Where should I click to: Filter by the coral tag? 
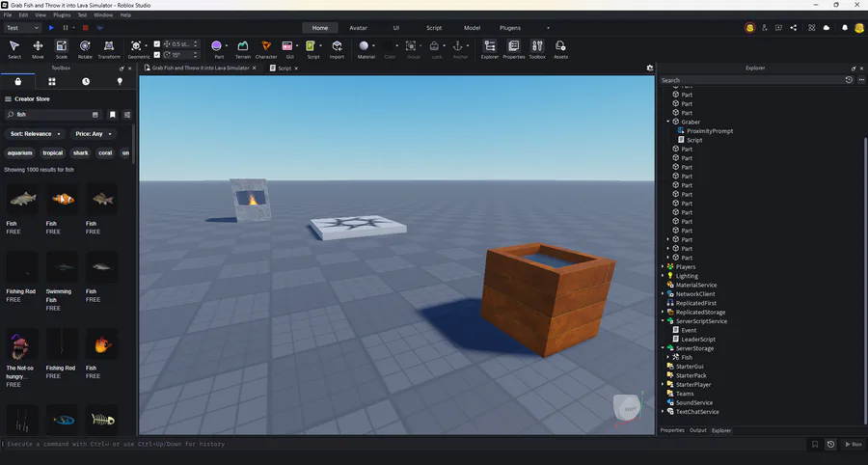(105, 152)
